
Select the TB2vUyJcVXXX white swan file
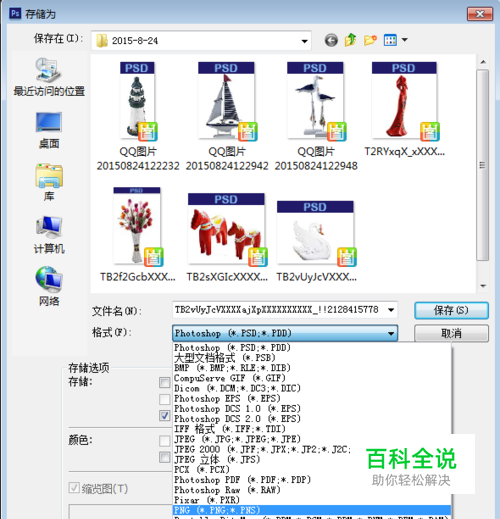click(x=316, y=242)
